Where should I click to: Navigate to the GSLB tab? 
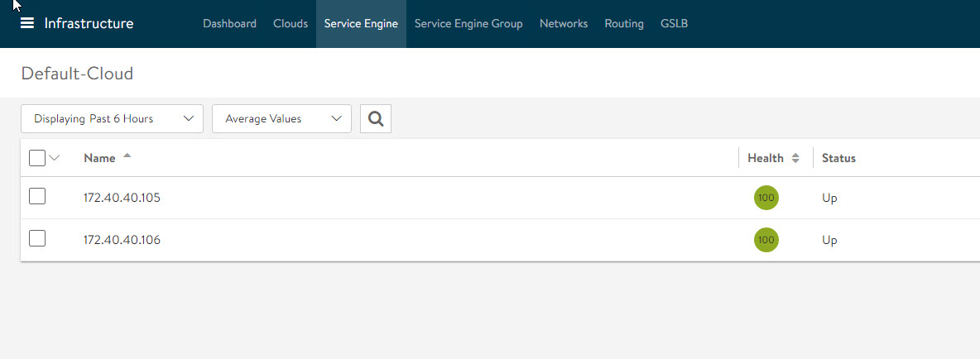(x=674, y=24)
